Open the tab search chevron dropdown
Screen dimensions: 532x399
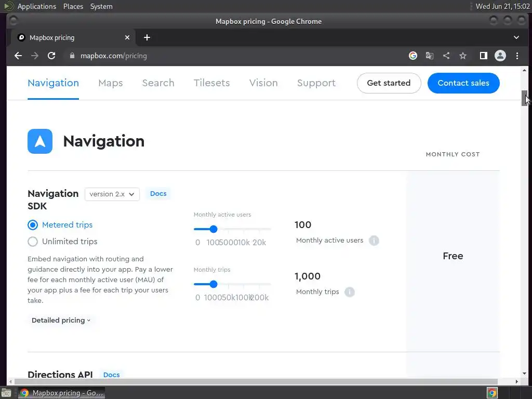516,37
